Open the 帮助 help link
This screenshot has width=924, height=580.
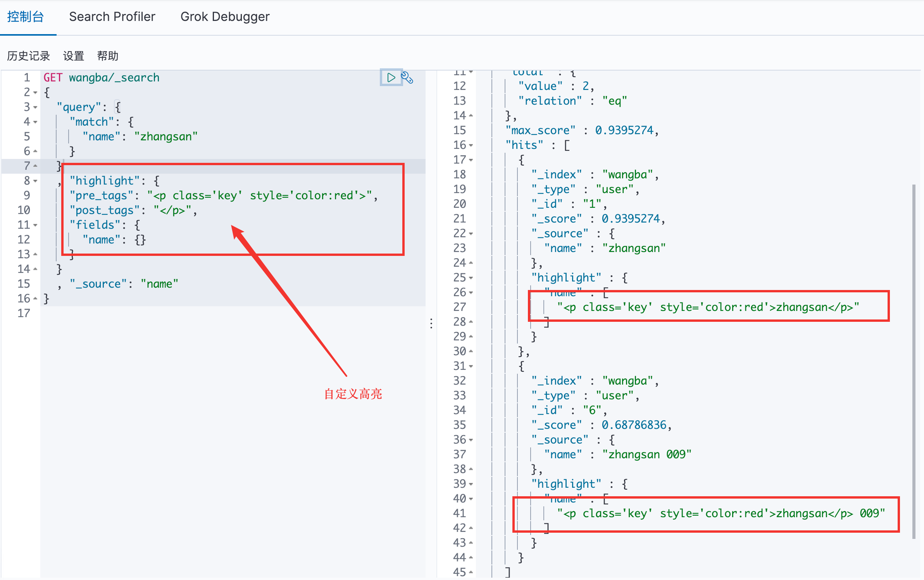[x=108, y=56]
